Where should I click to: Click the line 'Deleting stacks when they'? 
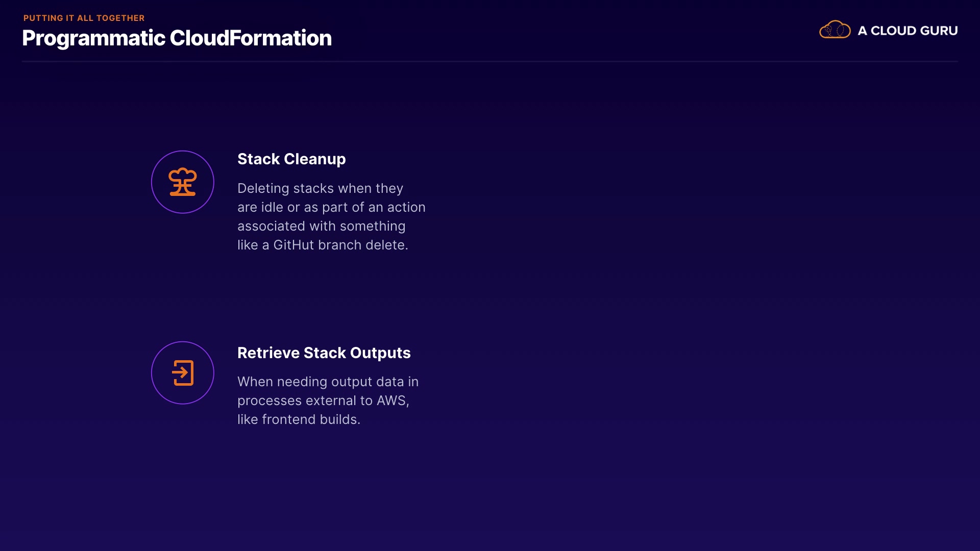tap(320, 188)
